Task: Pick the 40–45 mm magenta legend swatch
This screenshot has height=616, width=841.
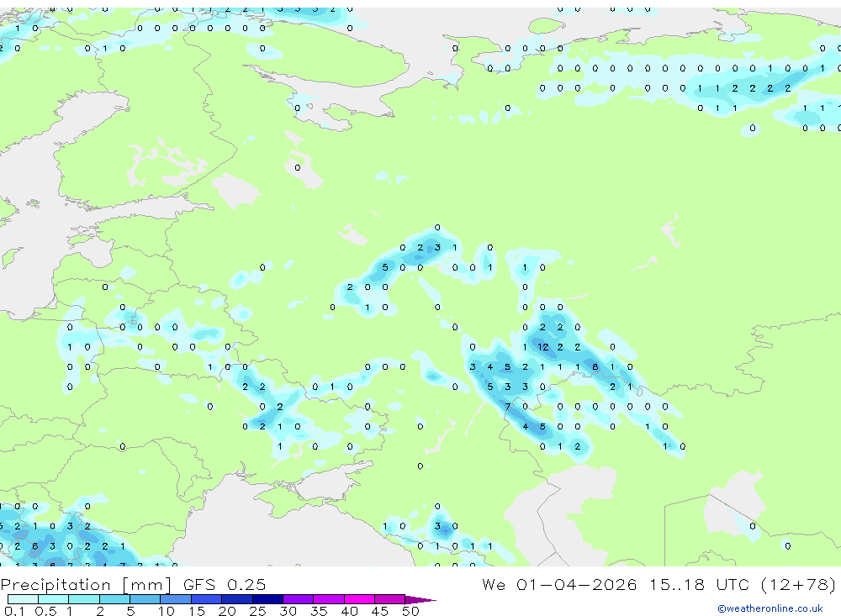Action: coord(359,599)
